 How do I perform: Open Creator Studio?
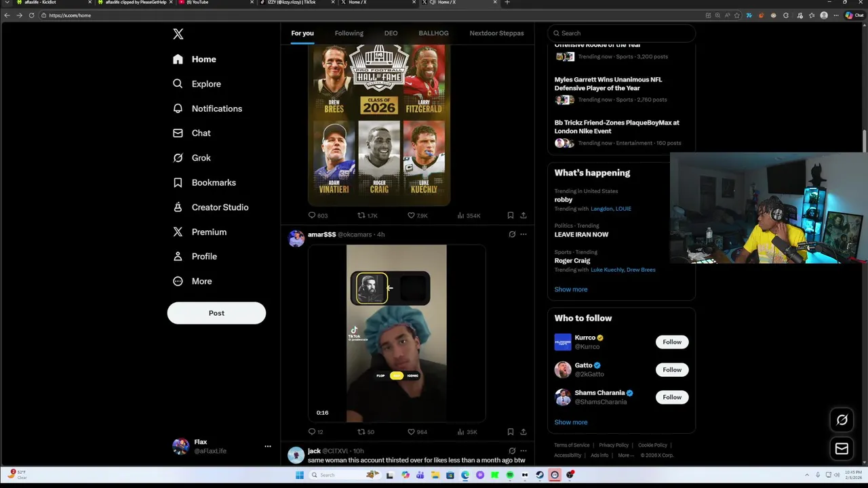pos(210,207)
